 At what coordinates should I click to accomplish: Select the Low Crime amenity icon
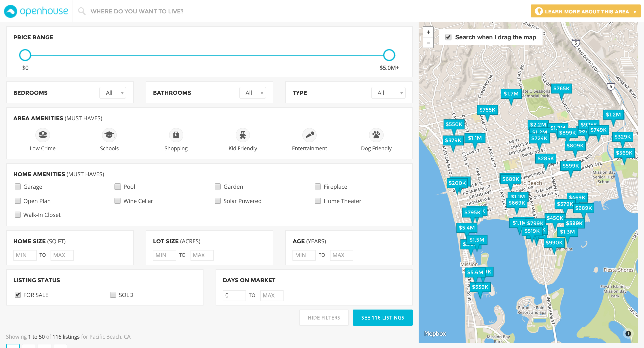[43, 135]
